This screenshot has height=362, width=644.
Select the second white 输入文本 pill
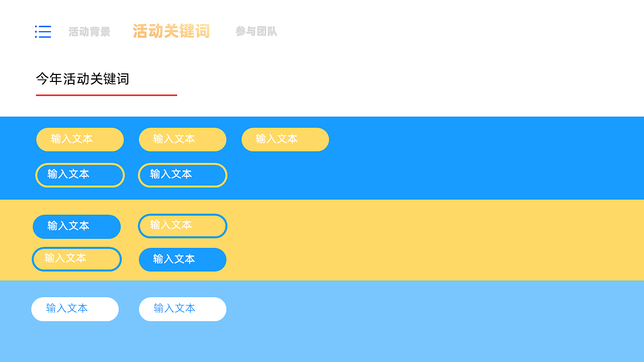182,309
